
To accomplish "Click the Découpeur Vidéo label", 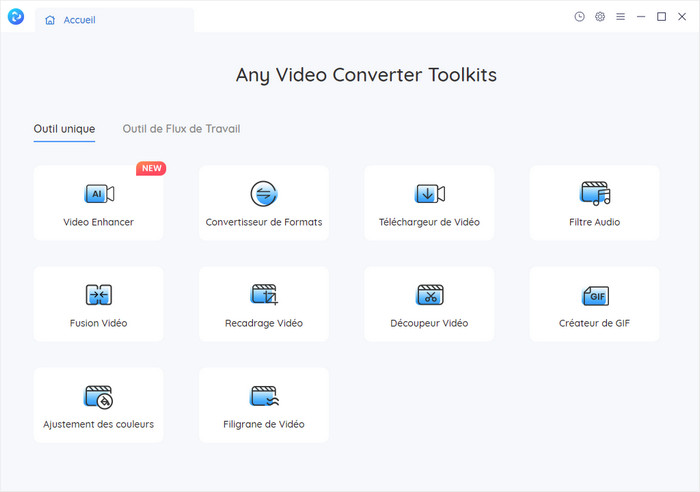I will [429, 323].
